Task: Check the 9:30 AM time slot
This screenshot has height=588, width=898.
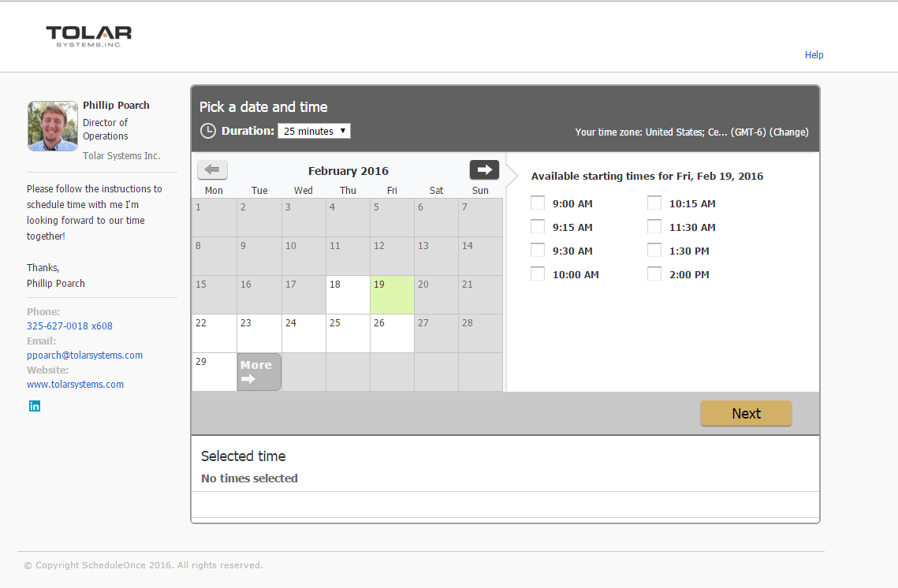Action: (x=537, y=250)
